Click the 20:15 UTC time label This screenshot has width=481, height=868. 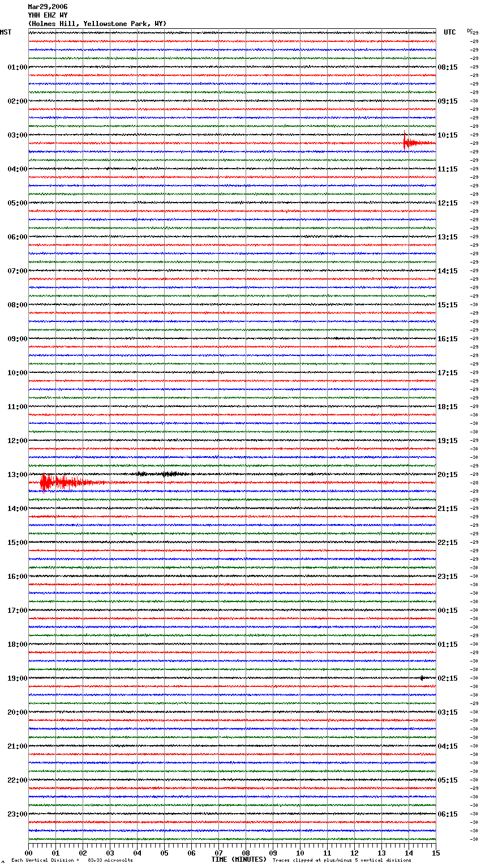click(448, 475)
